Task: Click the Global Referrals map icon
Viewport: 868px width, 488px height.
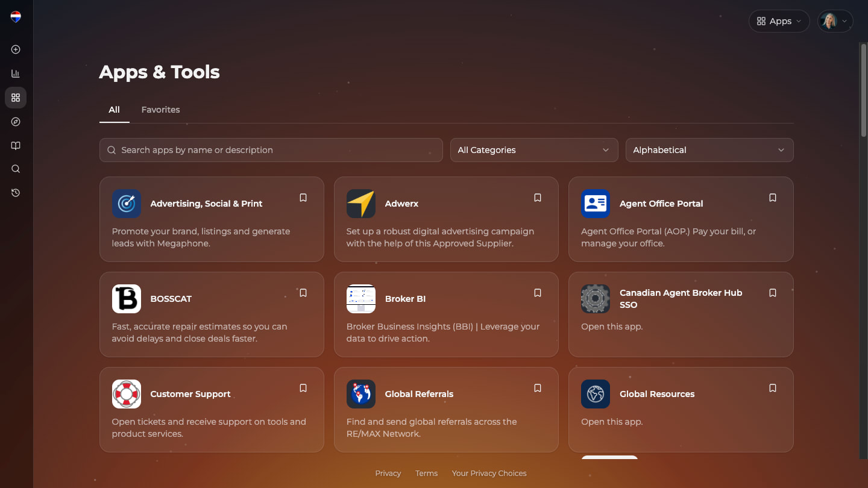Action: click(361, 394)
